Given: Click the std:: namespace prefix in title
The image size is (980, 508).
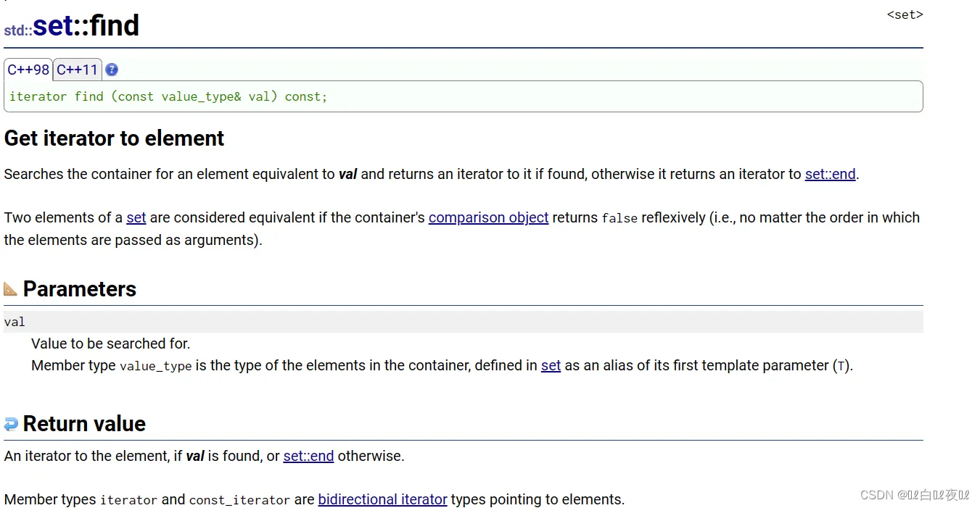Looking at the screenshot, I should 17,30.
